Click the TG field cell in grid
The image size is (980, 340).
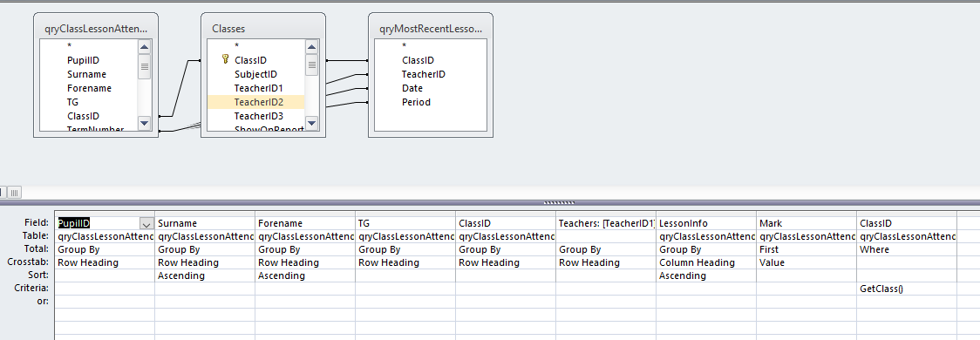[405, 223]
